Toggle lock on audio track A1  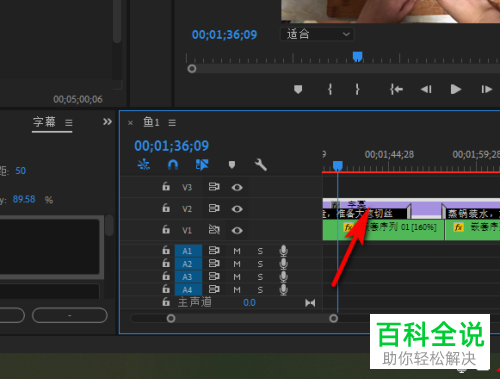pyautogui.click(x=166, y=250)
